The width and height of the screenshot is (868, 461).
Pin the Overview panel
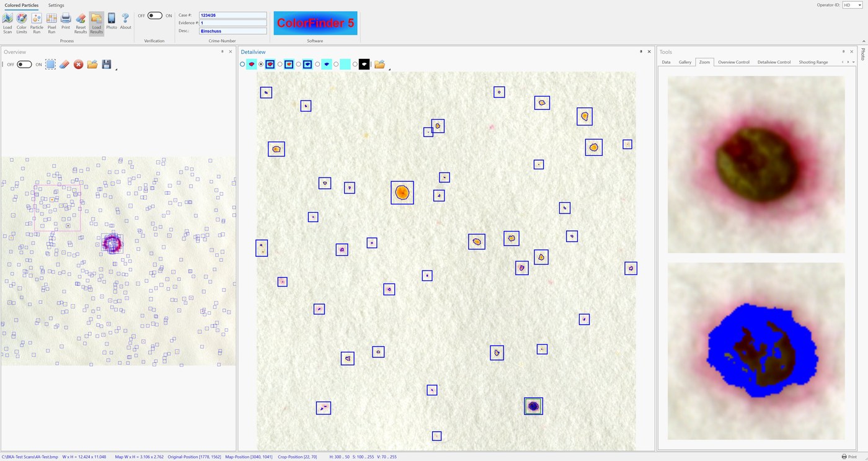tap(223, 51)
